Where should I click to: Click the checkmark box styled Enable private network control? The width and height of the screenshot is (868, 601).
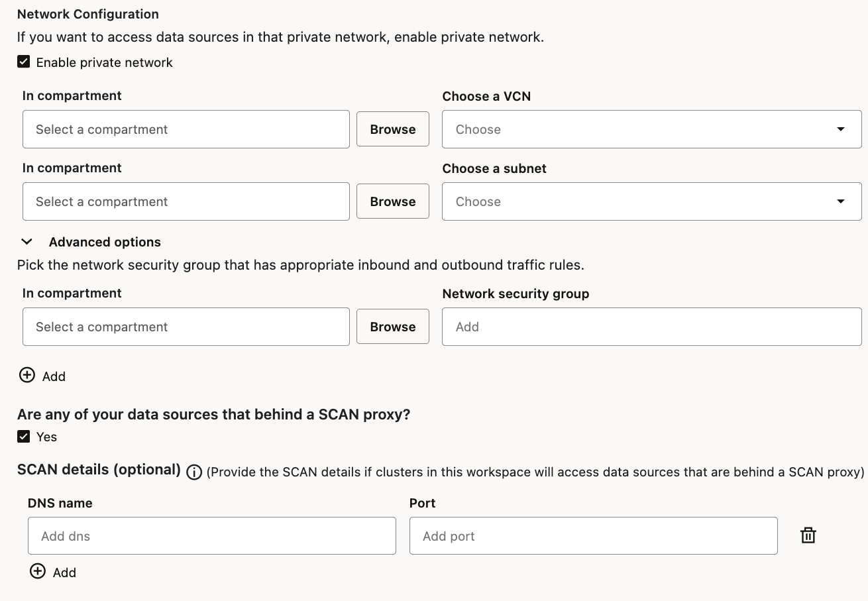[24, 62]
